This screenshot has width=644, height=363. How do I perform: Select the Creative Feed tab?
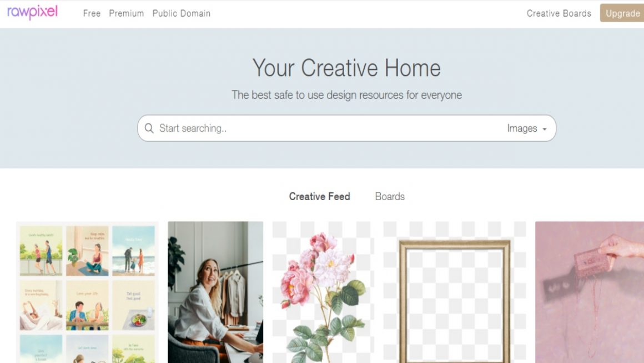(x=320, y=196)
